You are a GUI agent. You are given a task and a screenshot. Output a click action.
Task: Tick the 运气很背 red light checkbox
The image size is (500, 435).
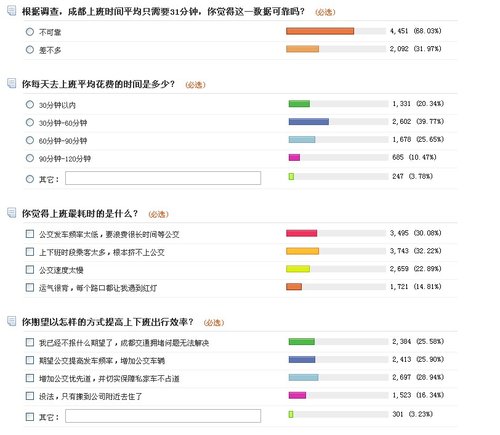tap(30, 287)
